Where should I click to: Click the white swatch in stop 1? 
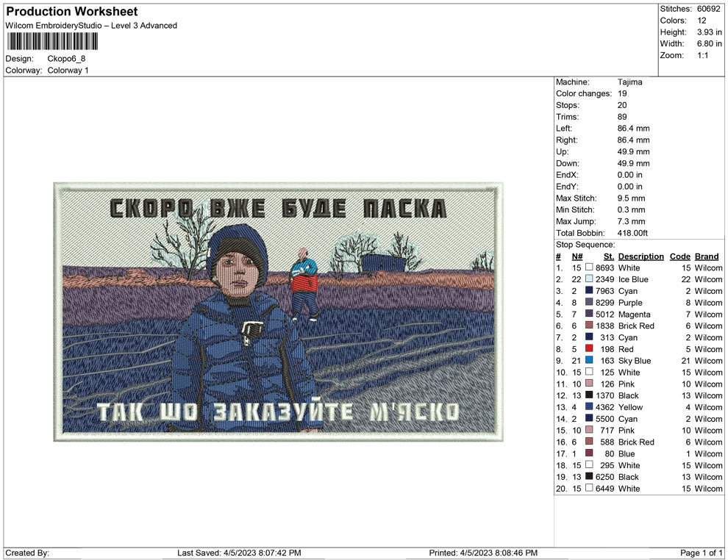coord(589,268)
